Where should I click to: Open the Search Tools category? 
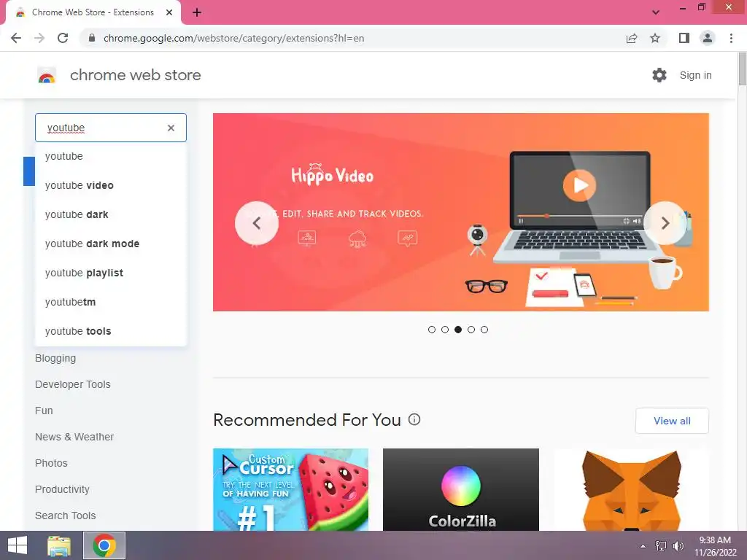(x=65, y=516)
